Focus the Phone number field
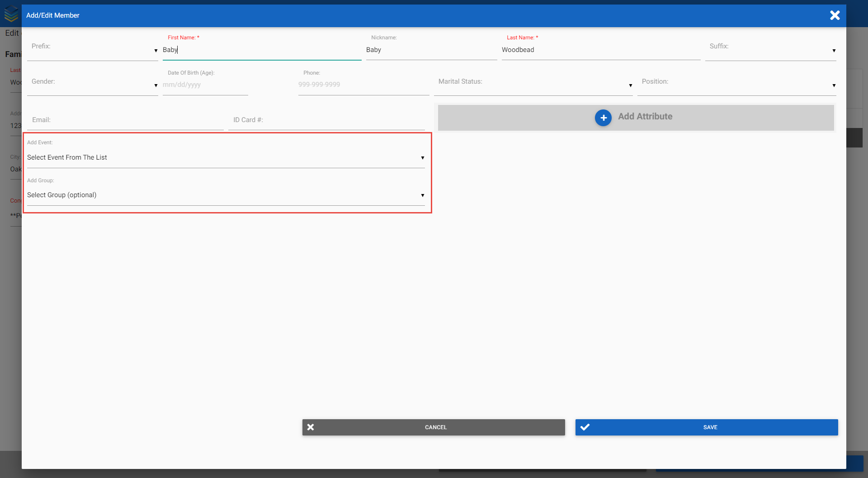Image resolution: width=868 pixels, height=478 pixels. coord(364,85)
